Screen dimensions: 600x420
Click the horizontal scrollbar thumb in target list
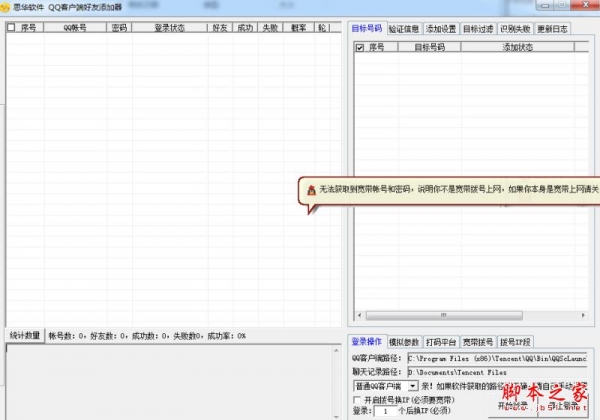444,315
